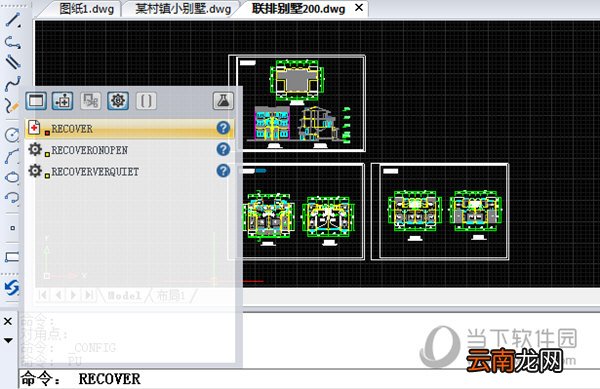
Task: Close the 联排别墅200.dwg tab
Action: [x=359, y=8]
